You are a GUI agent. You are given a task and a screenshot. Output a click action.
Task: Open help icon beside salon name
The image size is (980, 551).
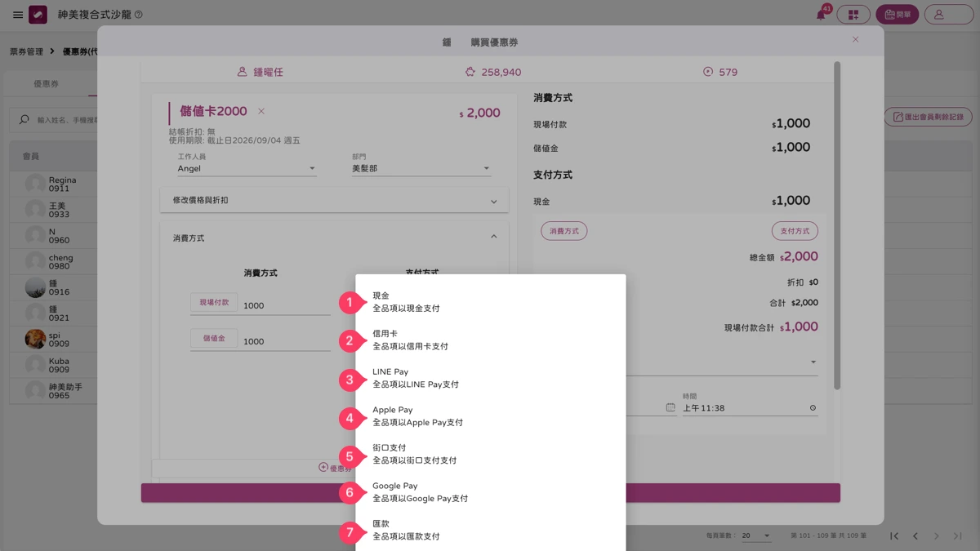(x=138, y=15)
